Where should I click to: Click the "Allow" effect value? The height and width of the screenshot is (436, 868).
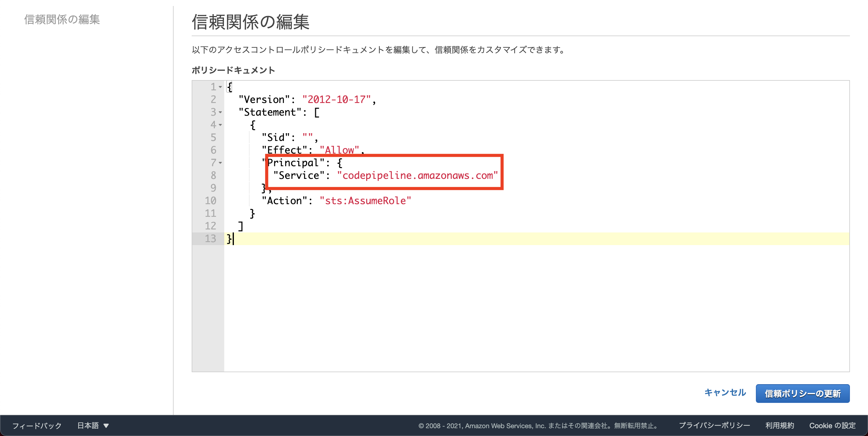[x=339, y=150]
